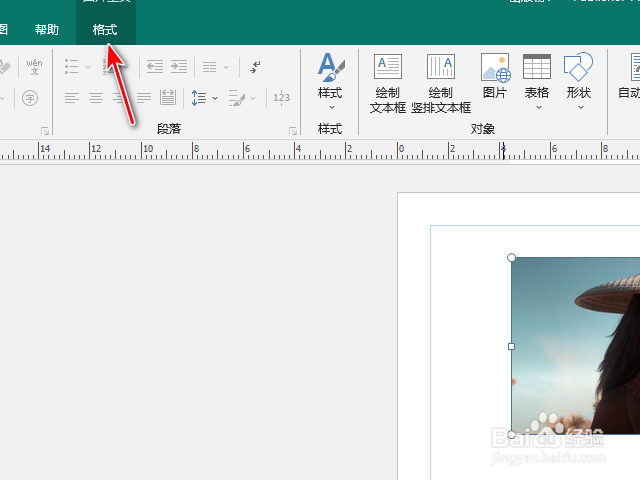Expand the 样式 dropdown chevron
Image resolution: width=640 pixels, height=480 pixels.
pos(332,107)
